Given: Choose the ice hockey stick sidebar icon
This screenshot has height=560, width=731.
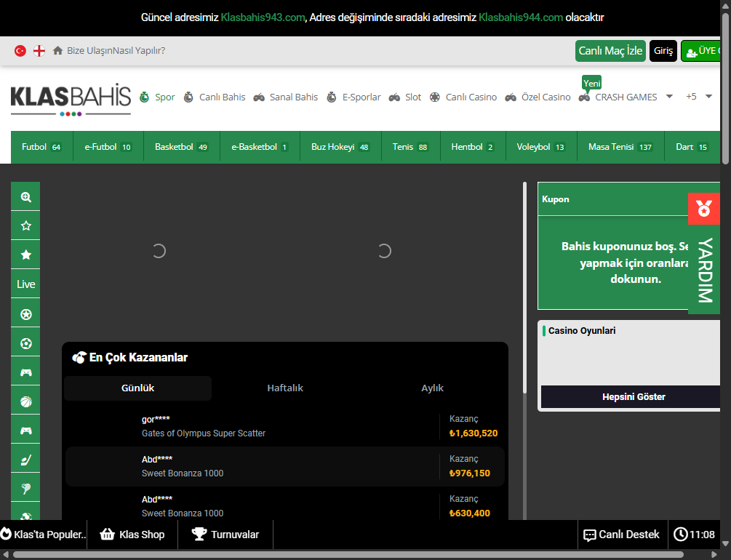Looking at the screenshot, I should point(26,460).
